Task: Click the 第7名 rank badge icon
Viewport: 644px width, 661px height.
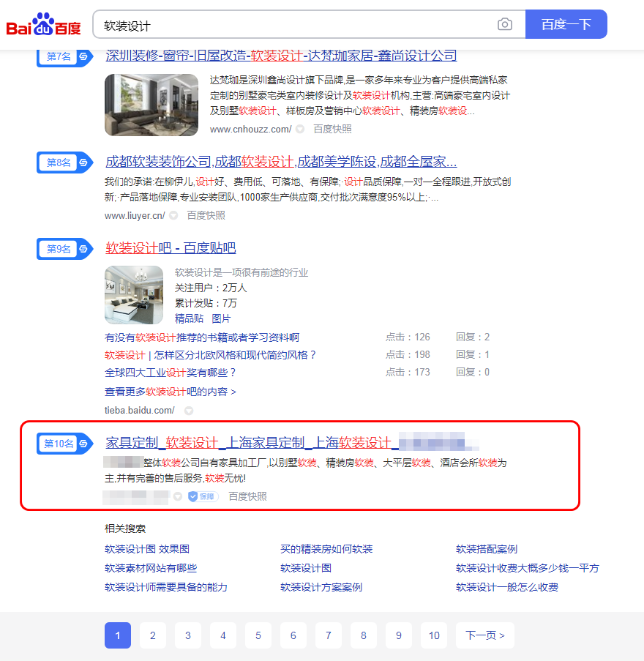Action: 64,56
